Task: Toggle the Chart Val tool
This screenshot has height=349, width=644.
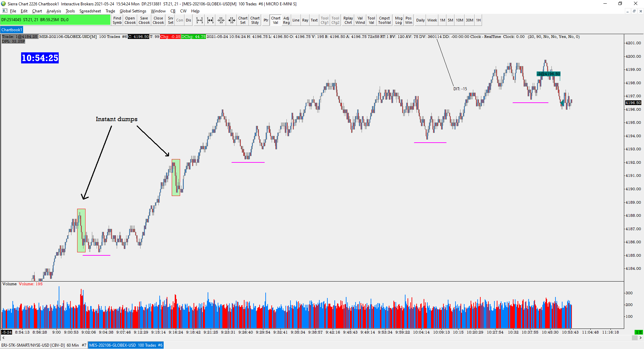Action: tap(276, 20)
